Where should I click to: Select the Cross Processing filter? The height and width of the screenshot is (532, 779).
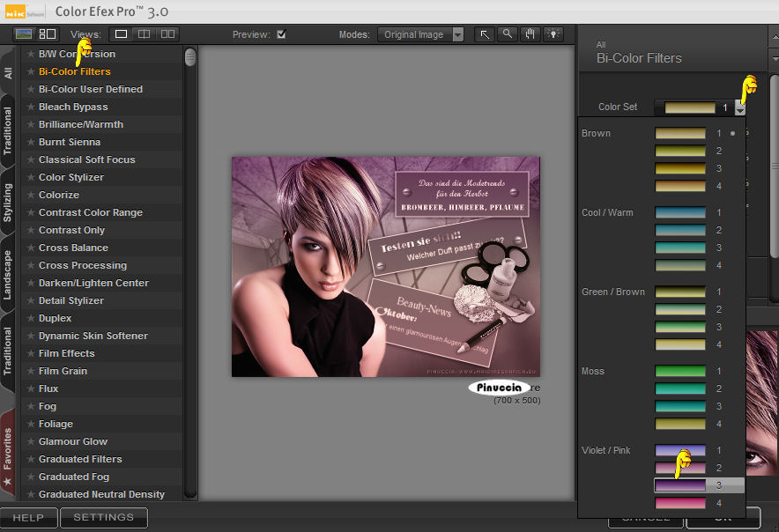coord(83,265)
